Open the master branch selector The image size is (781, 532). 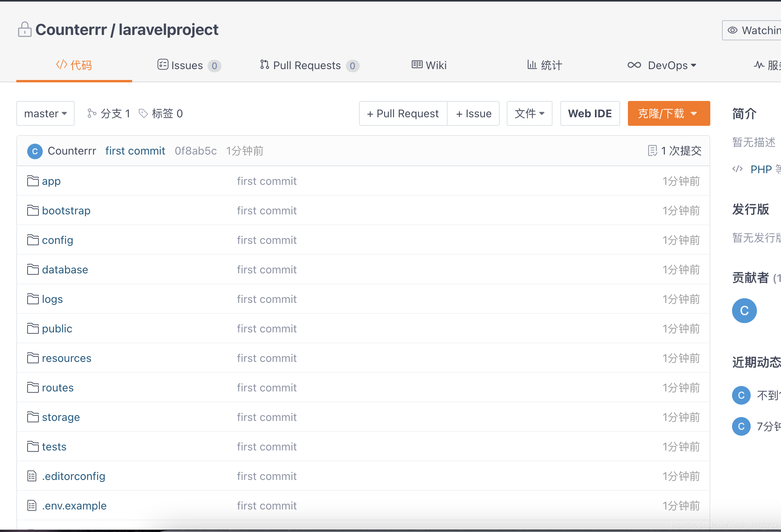point(45,113)
